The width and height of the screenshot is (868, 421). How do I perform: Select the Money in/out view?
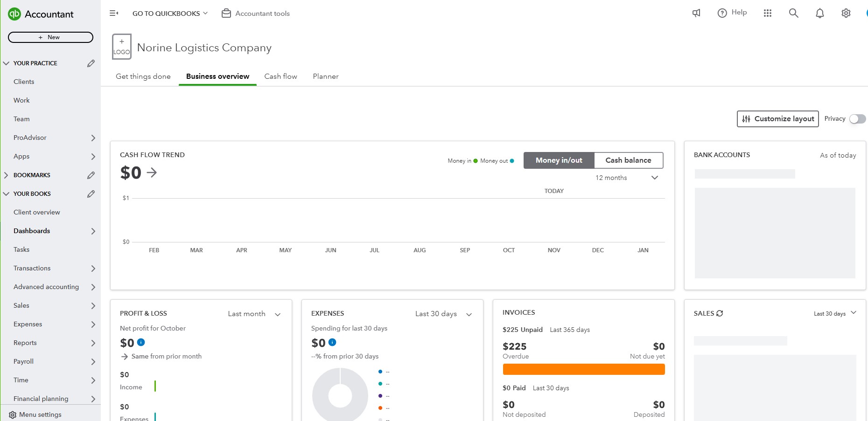pos(559,160)
